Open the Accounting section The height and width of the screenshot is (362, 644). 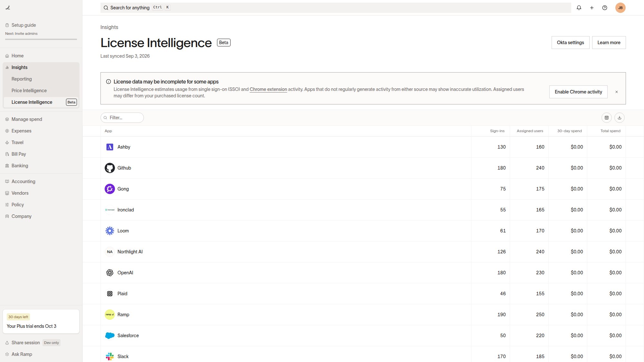click(x=41, y=181)
